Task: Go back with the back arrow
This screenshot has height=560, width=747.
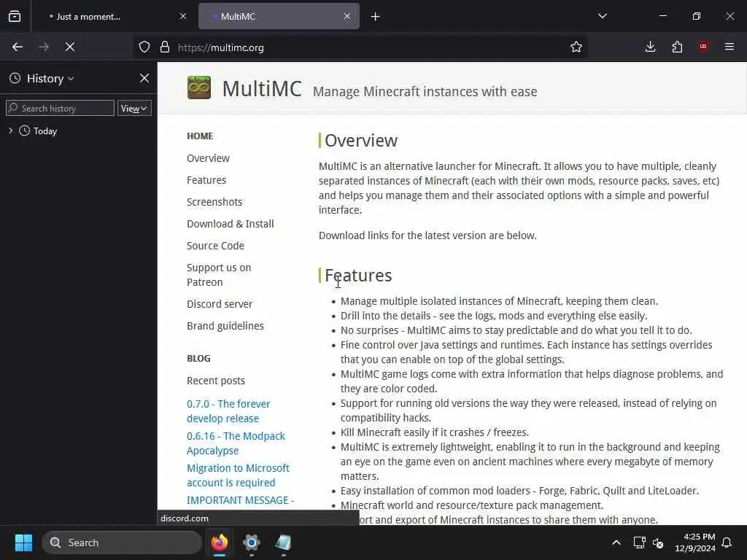Action: click(x=18, y=47)
